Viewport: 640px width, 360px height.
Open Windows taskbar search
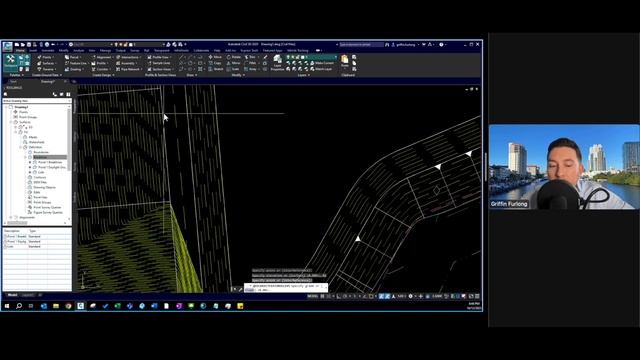click(19, 306)
